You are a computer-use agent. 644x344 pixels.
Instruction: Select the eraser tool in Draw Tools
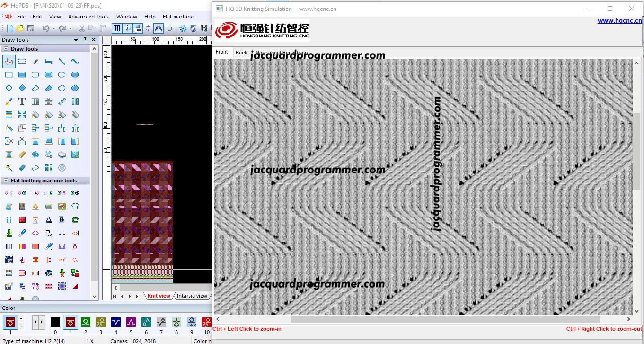pyautogui.click(x=22, y=167)
